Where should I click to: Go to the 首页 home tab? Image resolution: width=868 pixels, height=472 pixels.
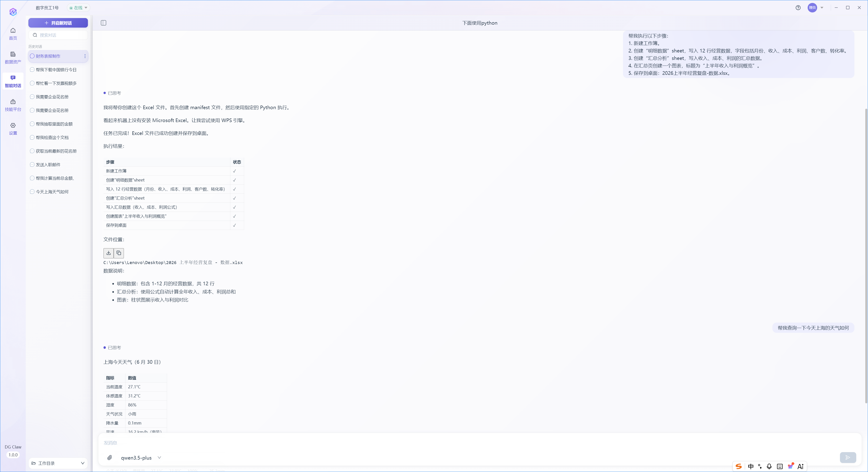(x=13, y=34)
